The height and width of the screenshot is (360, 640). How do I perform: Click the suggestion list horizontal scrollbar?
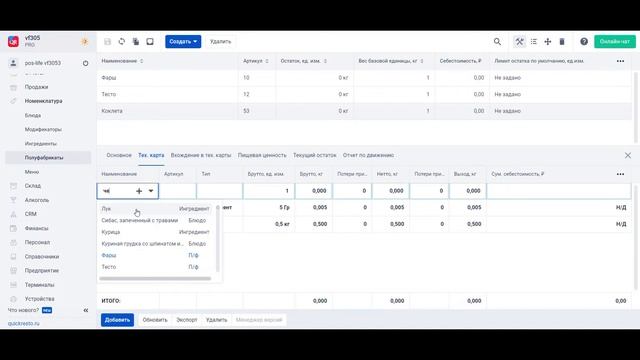(x=155, y=279)
